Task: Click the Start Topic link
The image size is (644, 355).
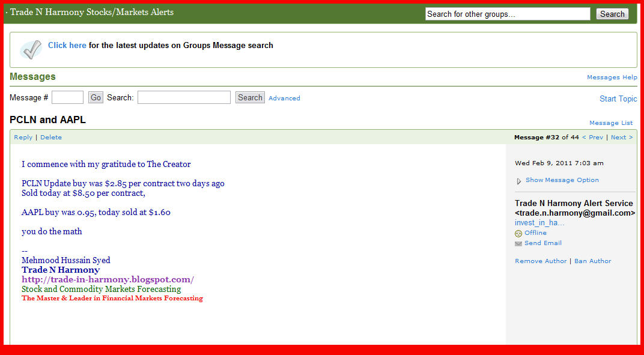Action: point(618,99)
